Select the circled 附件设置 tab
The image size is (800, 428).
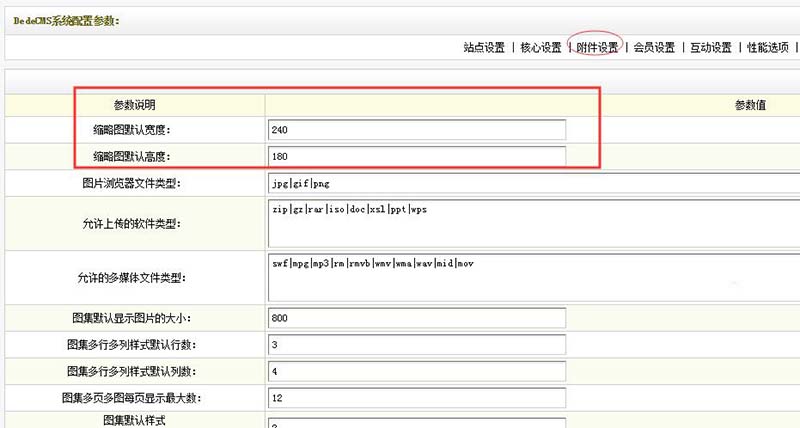[597, 47]
